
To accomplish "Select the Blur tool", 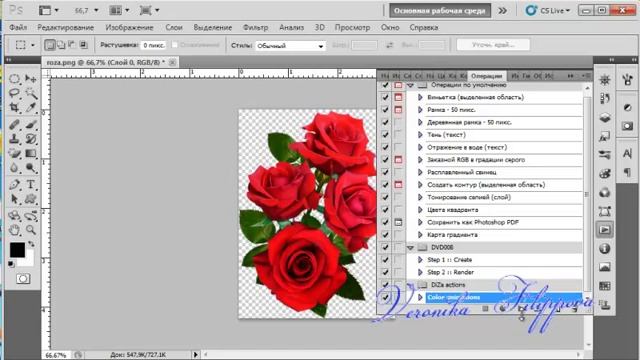I will [15, 168].
